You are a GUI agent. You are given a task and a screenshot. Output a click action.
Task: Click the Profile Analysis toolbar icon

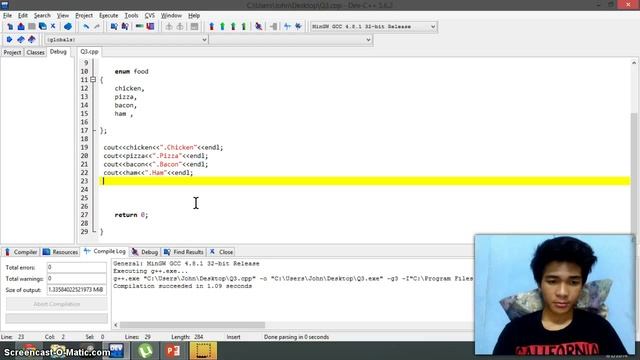click(x=287, y=27)
